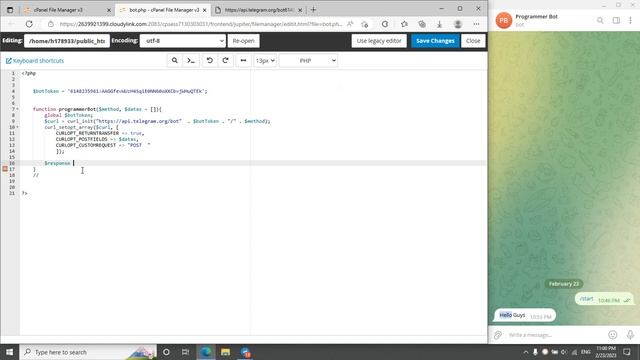Click the CURLOPT_RETURNTRANSFER line
Image resolution: width=640 pixels, height=360 pixels.
tap(100, 133)
